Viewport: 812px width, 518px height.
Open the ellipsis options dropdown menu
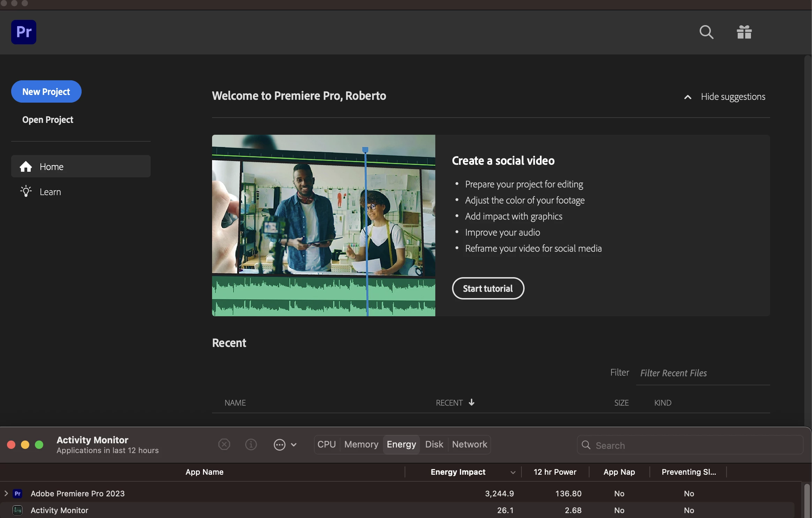click(x=285, y=445)
